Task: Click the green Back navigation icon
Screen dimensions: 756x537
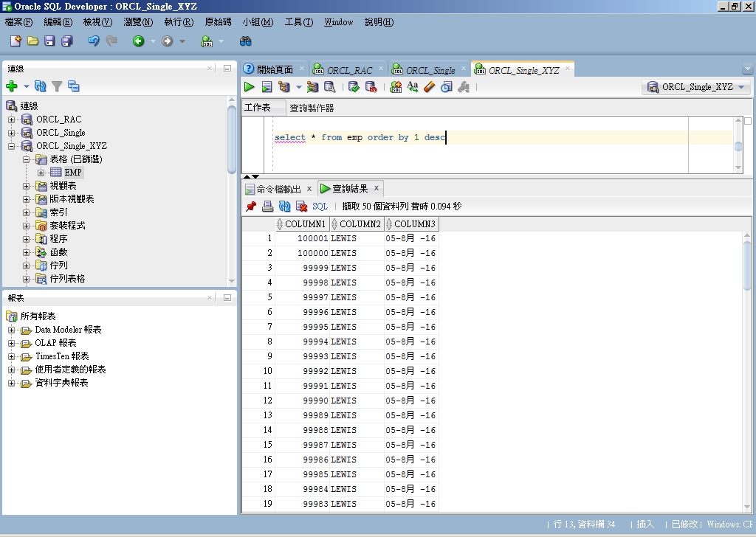Action: point(138,41)
